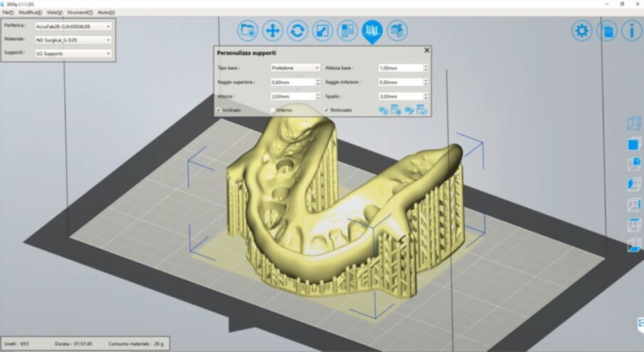Select the scale model tool

coord(322,31)
